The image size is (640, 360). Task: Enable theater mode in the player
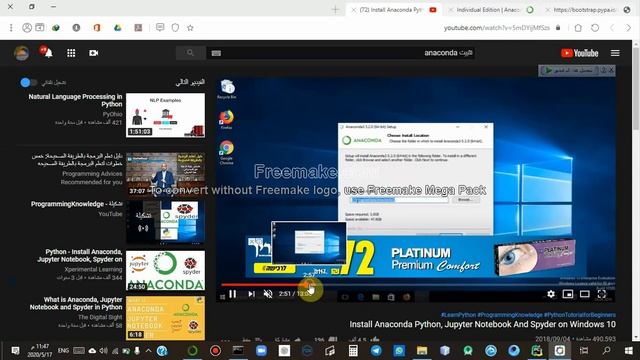point(584,294)
